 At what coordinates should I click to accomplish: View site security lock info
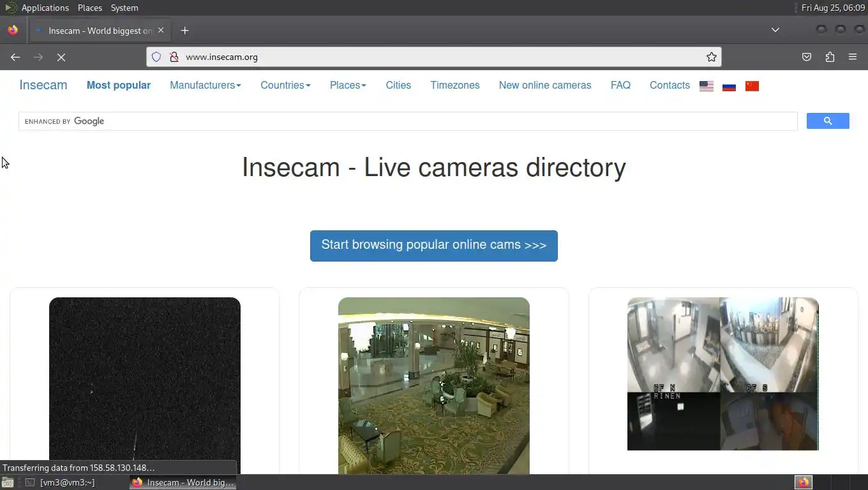(x=174, y=57)
